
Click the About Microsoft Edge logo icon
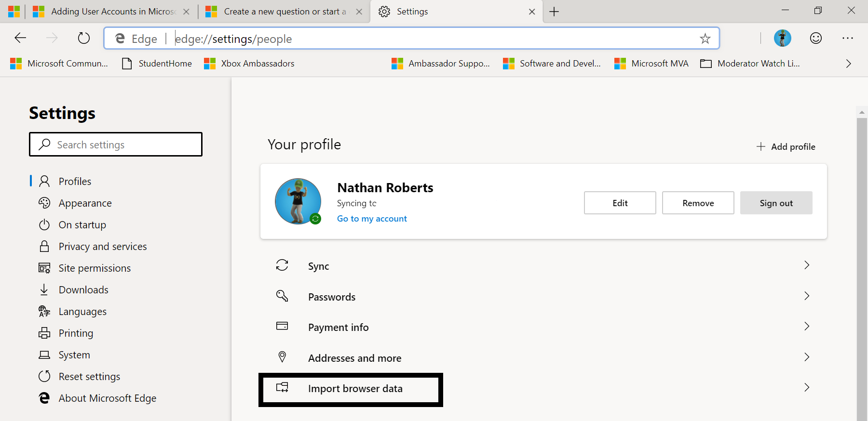[44, 398]
